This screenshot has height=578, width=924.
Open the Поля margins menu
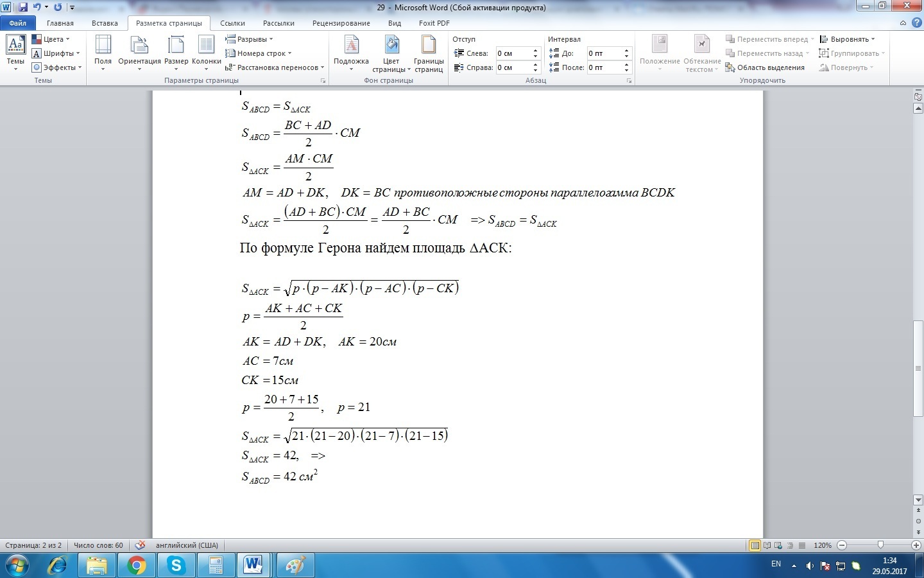point(103,53)
